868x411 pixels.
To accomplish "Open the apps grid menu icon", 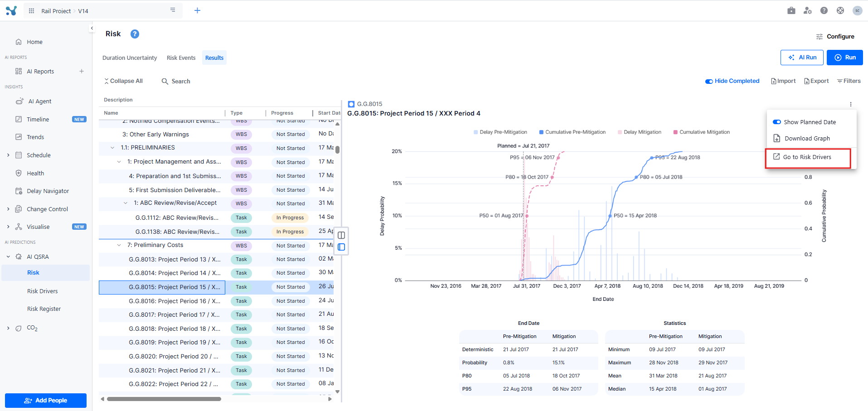I will pyautogui.click(x=31, y=11).
